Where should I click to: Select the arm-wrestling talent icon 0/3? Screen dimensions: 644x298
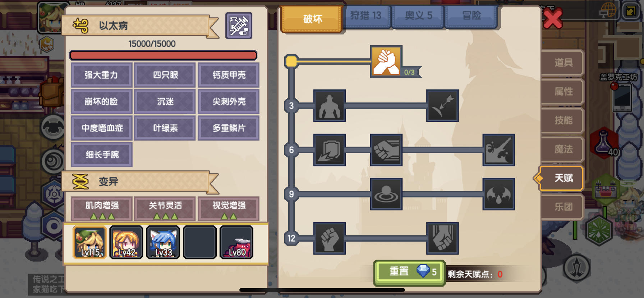pyautogui.click(x=386, y=61)
